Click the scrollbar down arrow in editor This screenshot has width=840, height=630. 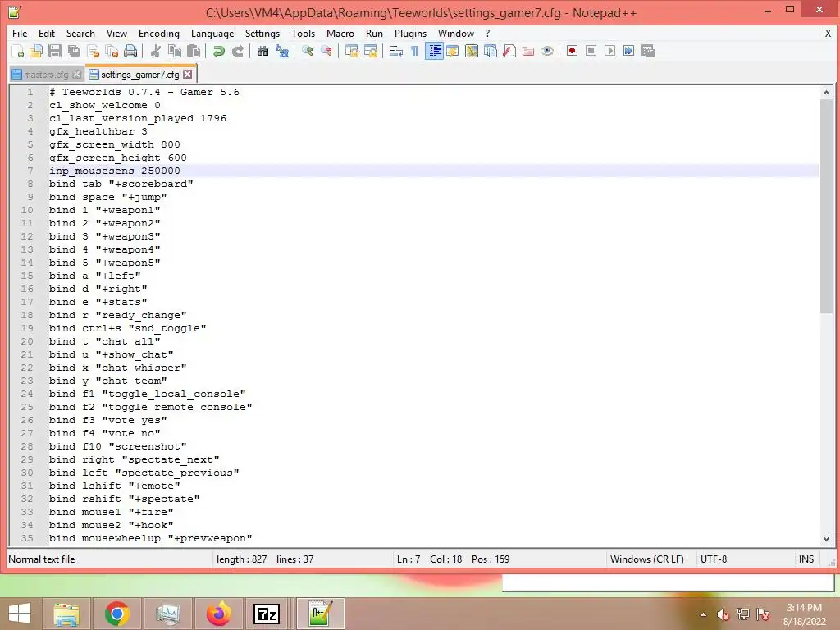coord(826,538)
